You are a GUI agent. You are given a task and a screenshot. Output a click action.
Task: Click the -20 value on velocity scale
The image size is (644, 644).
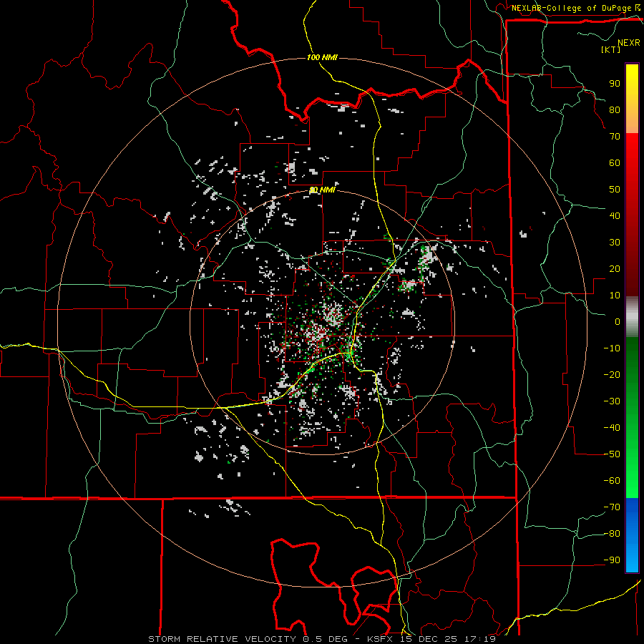612,375
